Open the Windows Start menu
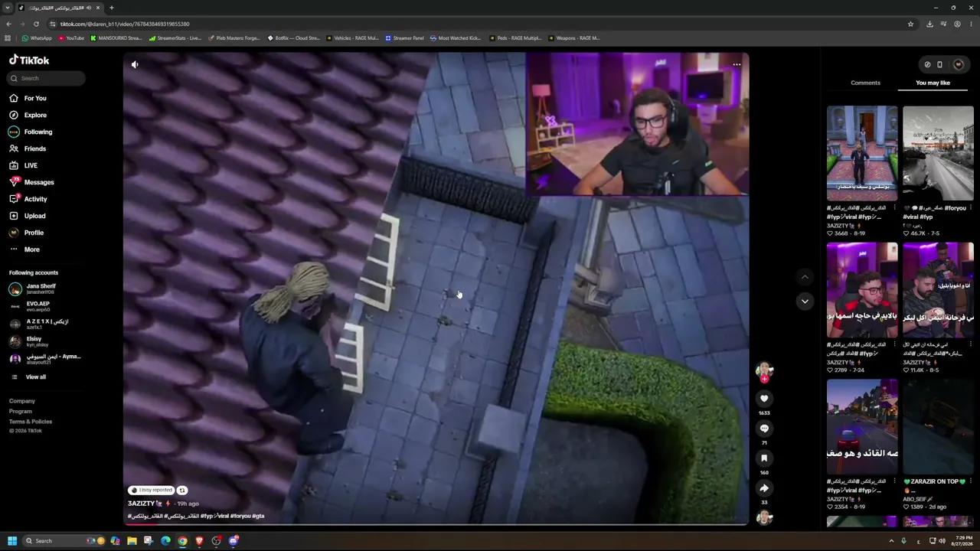980x551 pixels. 11,541
